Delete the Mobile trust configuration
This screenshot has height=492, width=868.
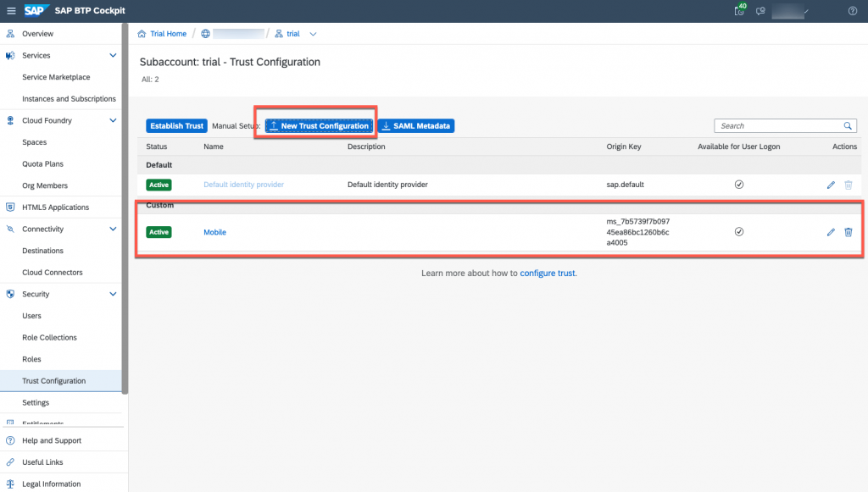pyautogui.click(x=848, y=232)
